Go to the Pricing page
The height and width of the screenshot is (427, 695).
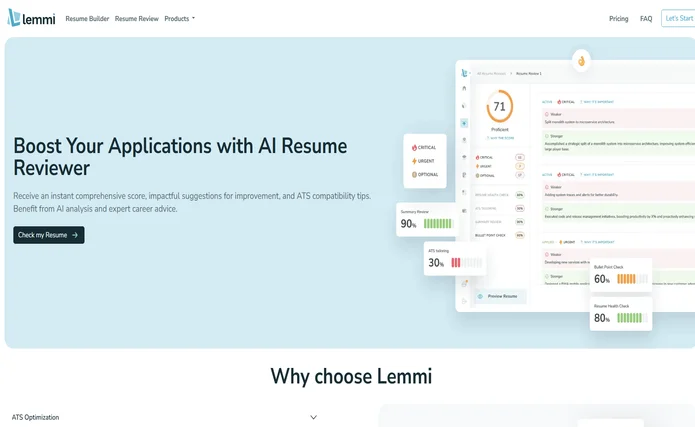tap(618, 19)
